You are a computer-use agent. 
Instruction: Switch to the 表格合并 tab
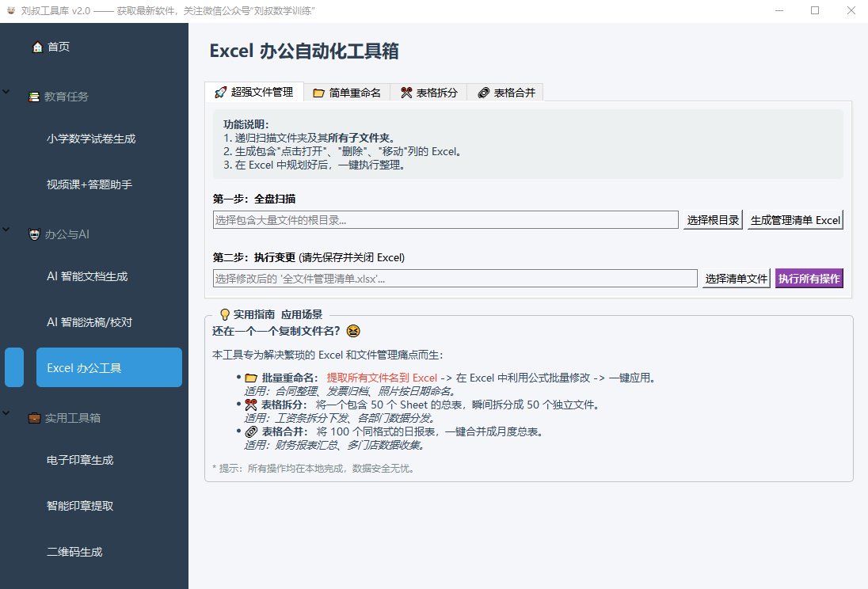click(x=508, y=92)
